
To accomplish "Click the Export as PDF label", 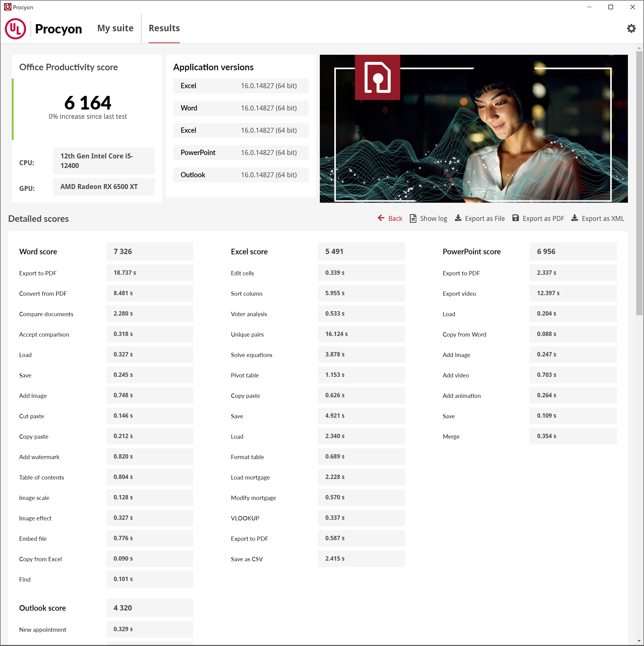I will click(543, 218).
